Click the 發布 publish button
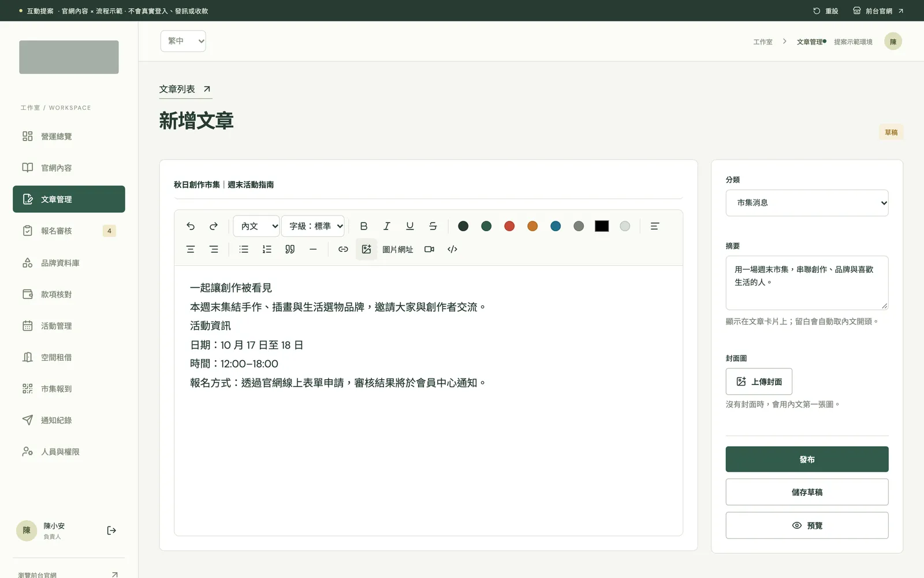Screen dimensions: 924x578 tap(807, 460)
